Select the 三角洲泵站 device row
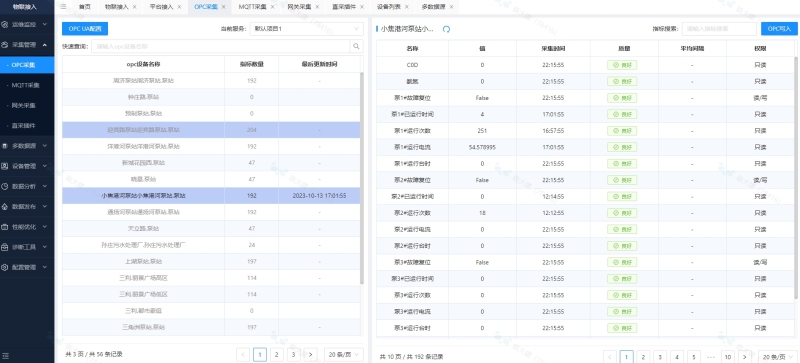 click(211, 327)
